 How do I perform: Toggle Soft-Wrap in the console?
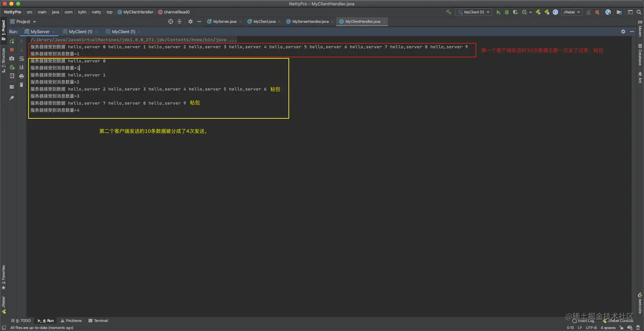21,59
